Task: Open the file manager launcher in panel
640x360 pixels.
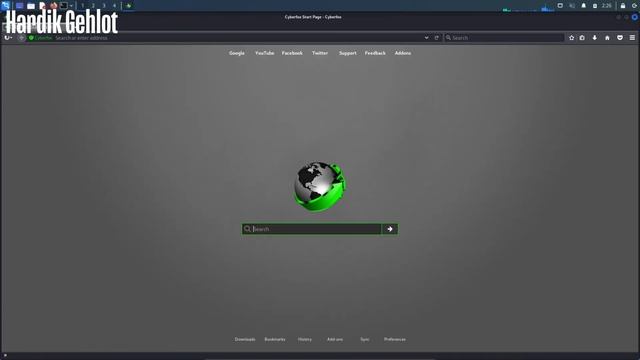Action: point(31,6)
